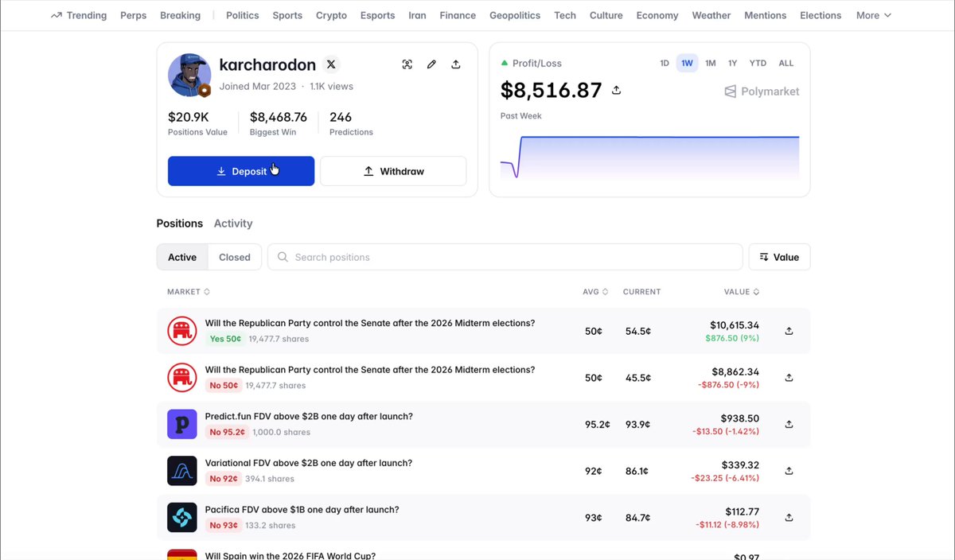Show Closed positions
Image resolution: width=955 pixels, height=560 pixels.
235,257
